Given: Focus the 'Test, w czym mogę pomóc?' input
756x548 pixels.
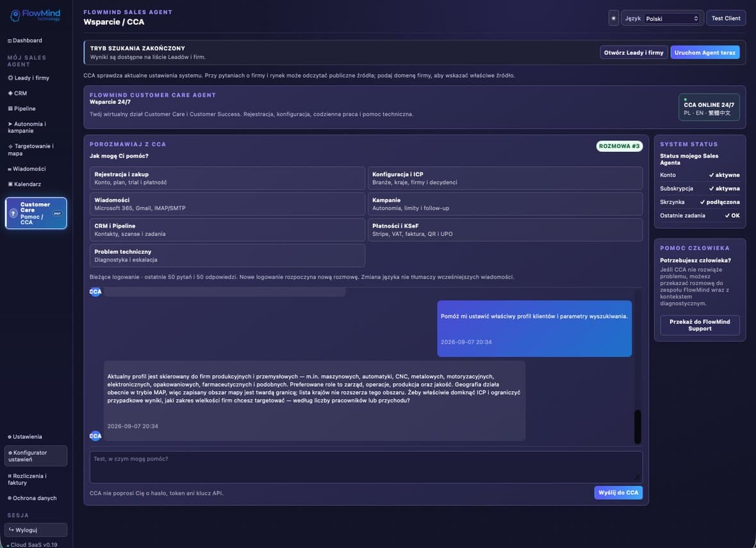Looking at the screenshot, I should coord(366,467).
